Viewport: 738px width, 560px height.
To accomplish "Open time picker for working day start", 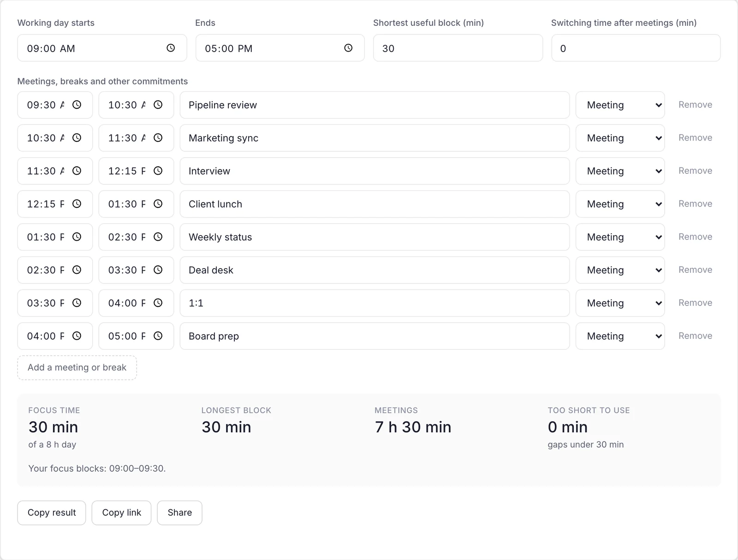I will coord(171,48).
